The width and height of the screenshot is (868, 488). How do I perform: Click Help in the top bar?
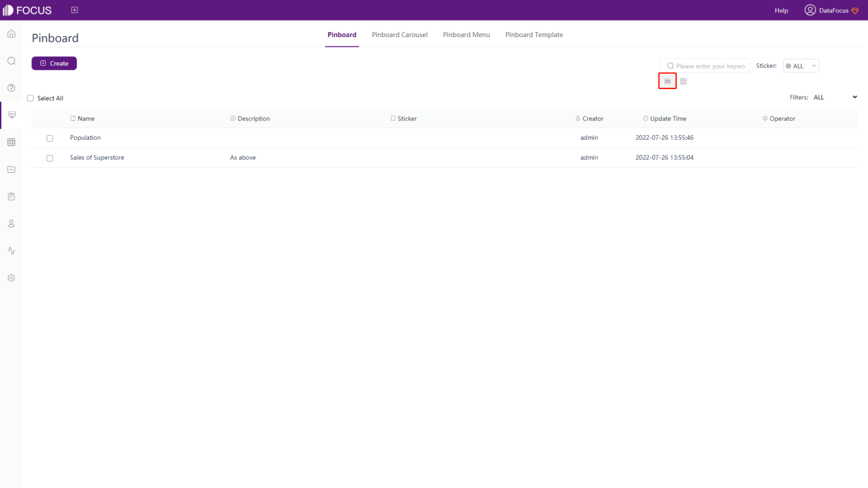781,10
